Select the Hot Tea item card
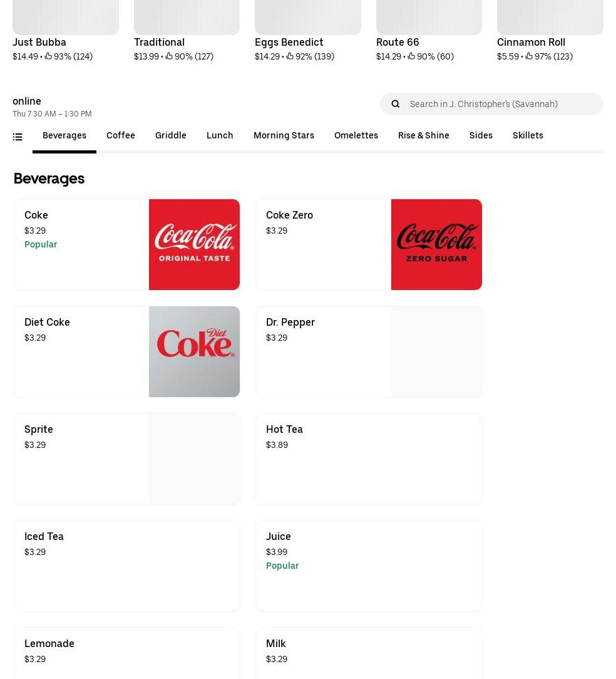This screenshot has width=616, height=679. (x=369, y=459)
